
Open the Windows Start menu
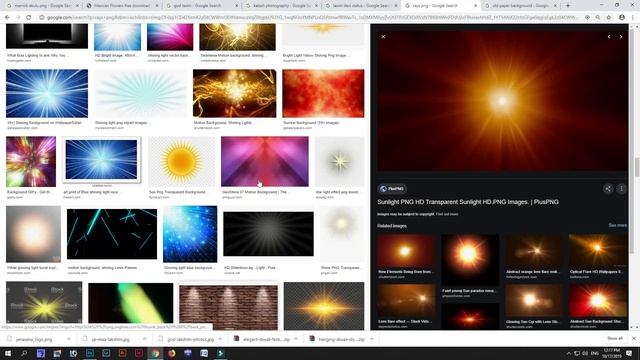pos(7,353)
